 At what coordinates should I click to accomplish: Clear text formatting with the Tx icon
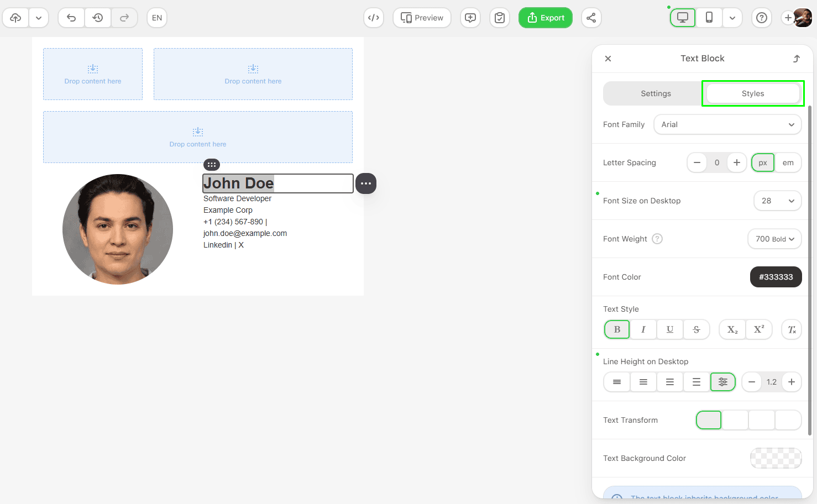(x=792, y=329)
